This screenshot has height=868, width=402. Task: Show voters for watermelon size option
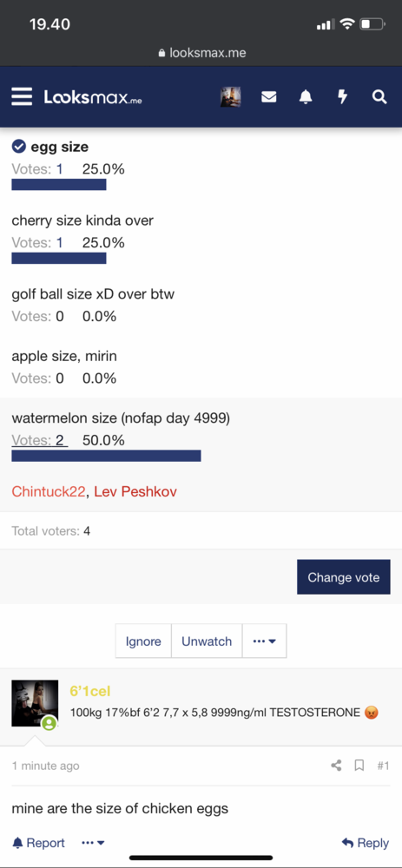coord(40,441)
